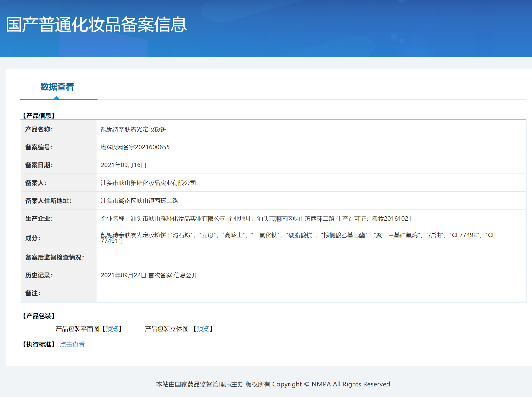
Task: Click the 备案编号 row label
Action: click(39, 147)
